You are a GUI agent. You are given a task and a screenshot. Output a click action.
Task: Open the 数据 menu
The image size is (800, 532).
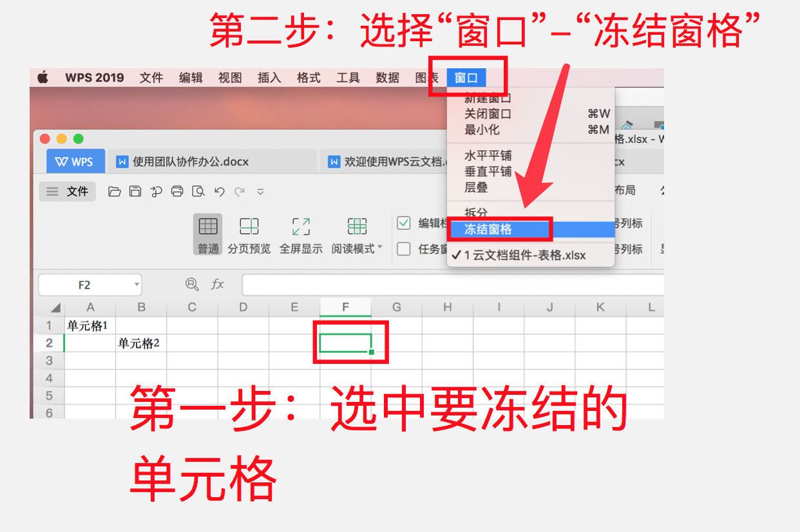tap(386, 77)
